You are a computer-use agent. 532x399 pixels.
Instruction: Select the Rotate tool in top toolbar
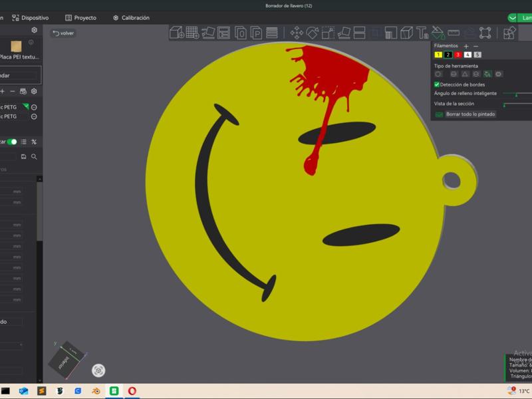[312, 33]
